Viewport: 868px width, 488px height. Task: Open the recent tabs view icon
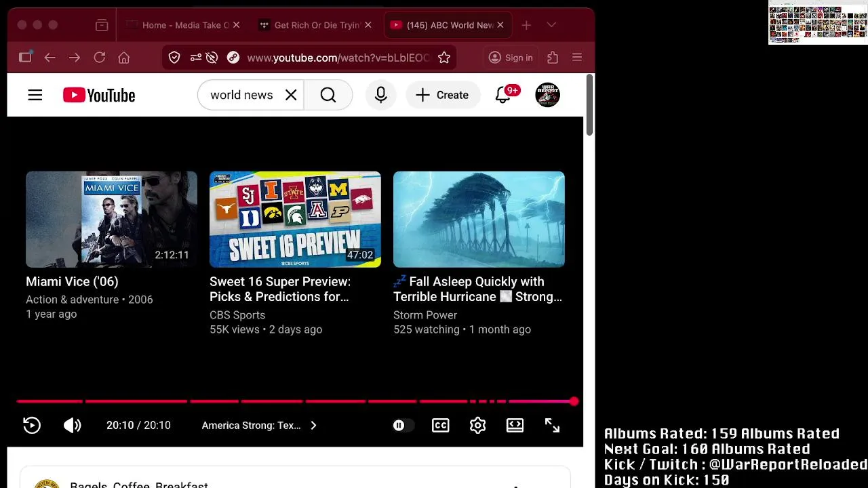tap(102, 25)
